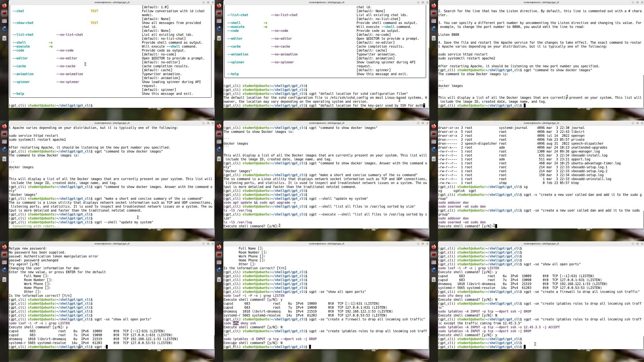Open Thunderbird beside the vboxadd-install.log listing terminal
The height and width of the screenshot is (362, 644).
click(434, 149)
